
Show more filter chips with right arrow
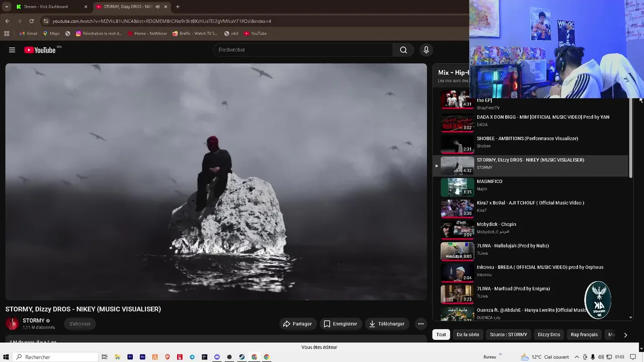tap(625, 335)
